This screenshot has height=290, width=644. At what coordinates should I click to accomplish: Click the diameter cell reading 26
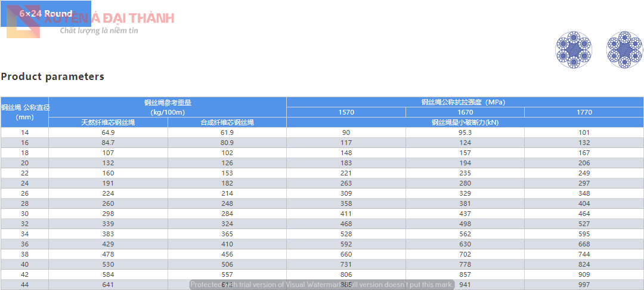click(x=25, y=193)
